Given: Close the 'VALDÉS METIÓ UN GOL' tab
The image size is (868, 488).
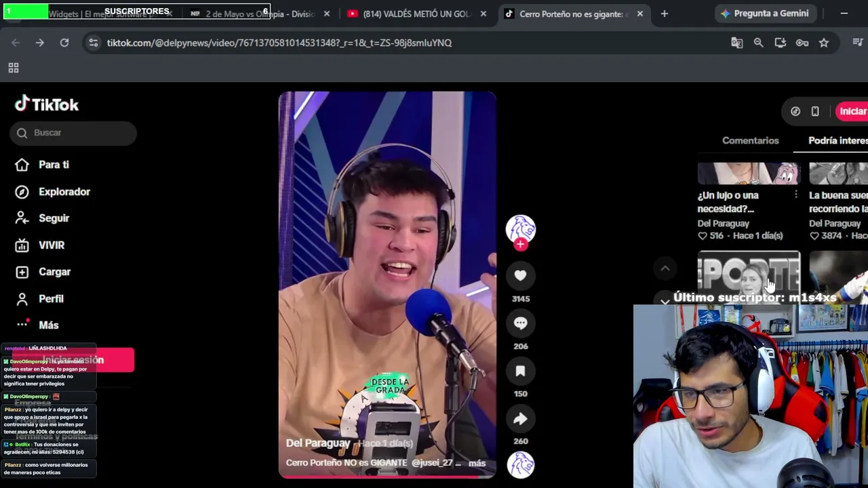Looking at the screenshot, I should click(483, 14).
